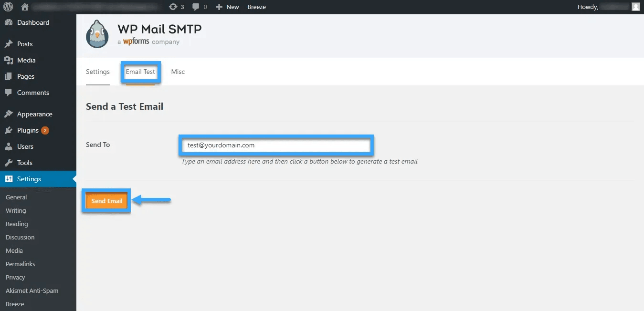This screenshot has height=311, width=644.
Task: Select the Users icon in sidebar
Action: click(x=10, y=146)
